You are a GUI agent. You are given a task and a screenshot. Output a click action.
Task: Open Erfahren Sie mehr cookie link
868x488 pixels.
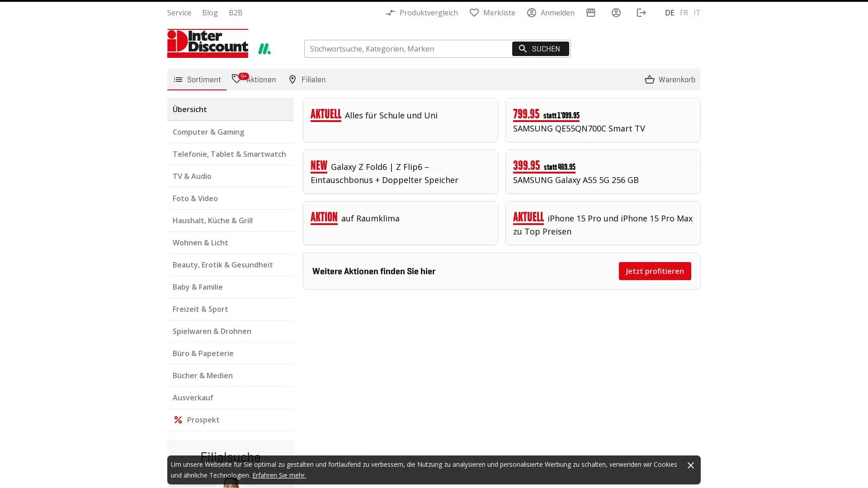click(x=279, y=475)
